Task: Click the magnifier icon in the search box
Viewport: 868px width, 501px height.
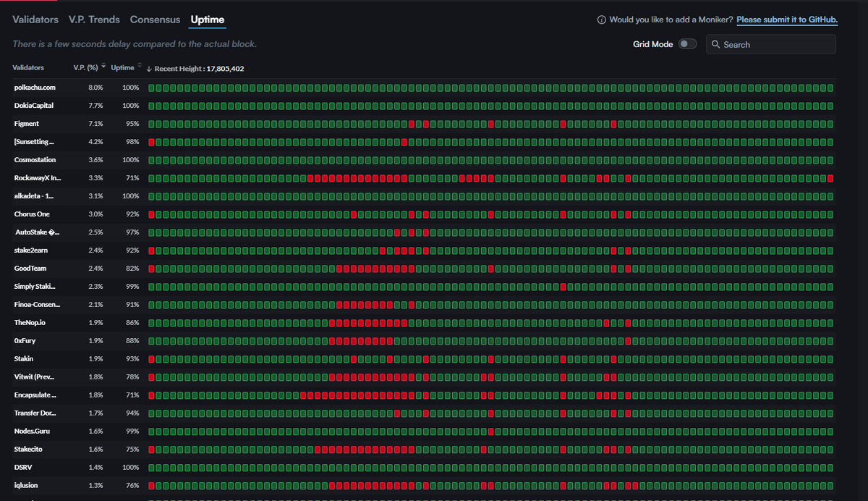Action: tap(716, 44)
